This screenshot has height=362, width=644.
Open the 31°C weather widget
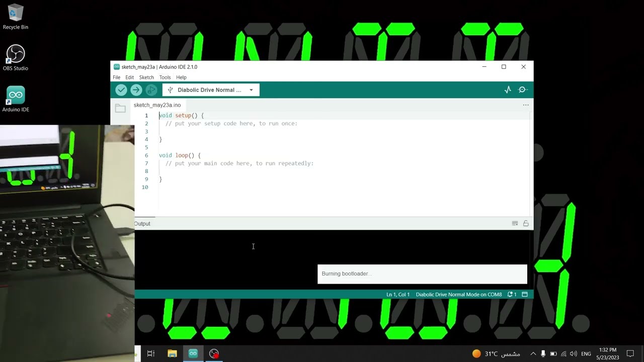coord(496,354)
